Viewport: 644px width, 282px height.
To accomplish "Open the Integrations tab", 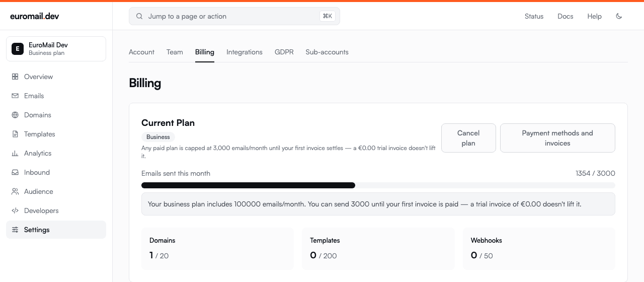I will tap(245, 52).
